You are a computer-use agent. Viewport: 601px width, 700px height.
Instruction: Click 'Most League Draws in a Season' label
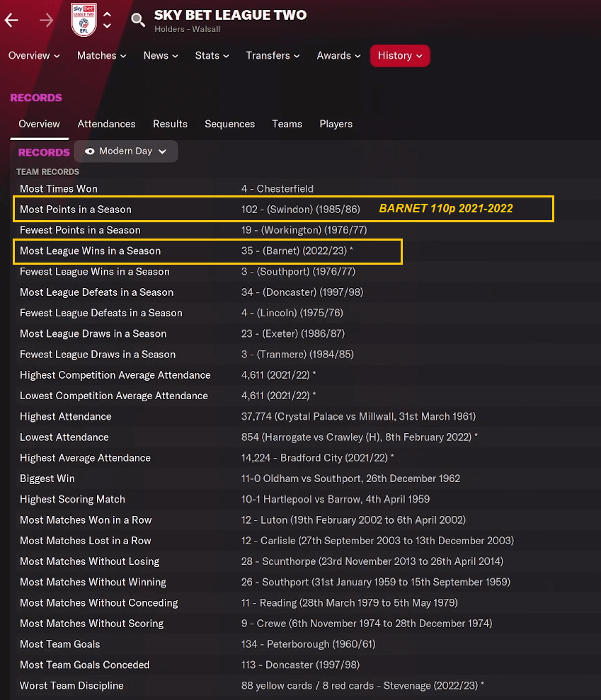pyautogui.click(x=93, y=333)
